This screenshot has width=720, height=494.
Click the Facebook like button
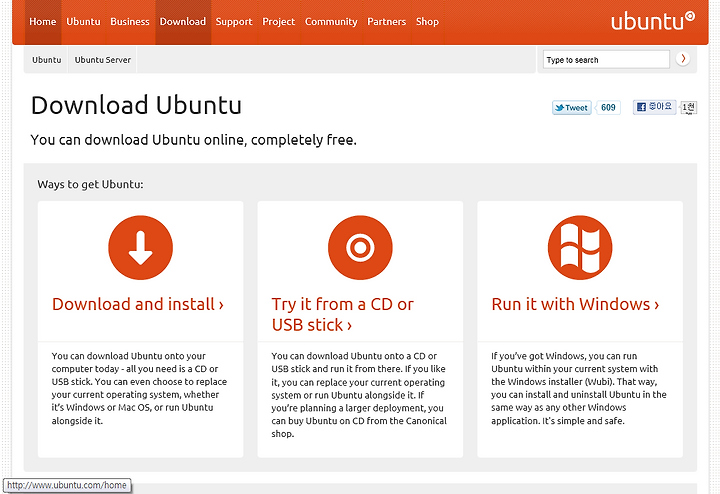click(654, 107)
